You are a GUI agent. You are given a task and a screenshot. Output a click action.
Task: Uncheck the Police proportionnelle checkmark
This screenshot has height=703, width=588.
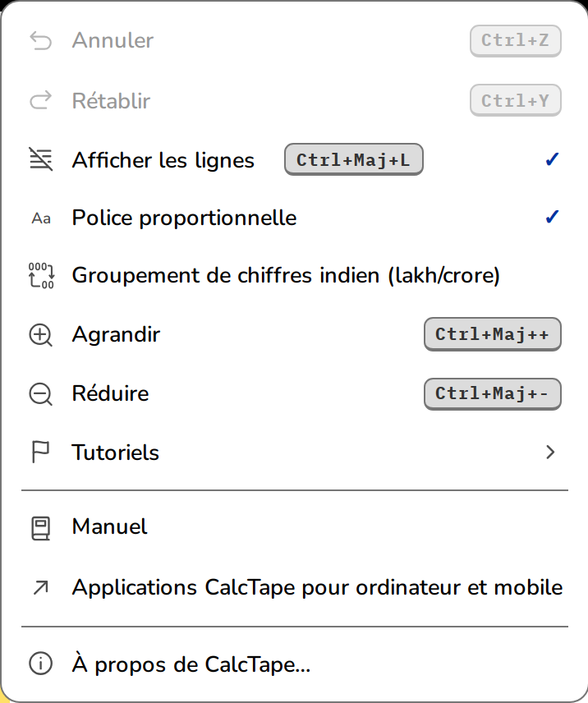552,217
